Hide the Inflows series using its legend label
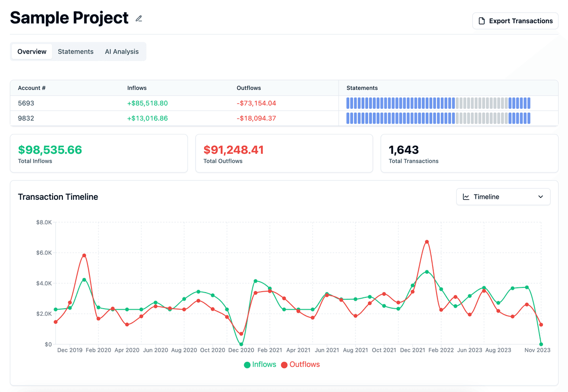The height and width of the screenshot is (392, 568). click(x=264, y=365)
